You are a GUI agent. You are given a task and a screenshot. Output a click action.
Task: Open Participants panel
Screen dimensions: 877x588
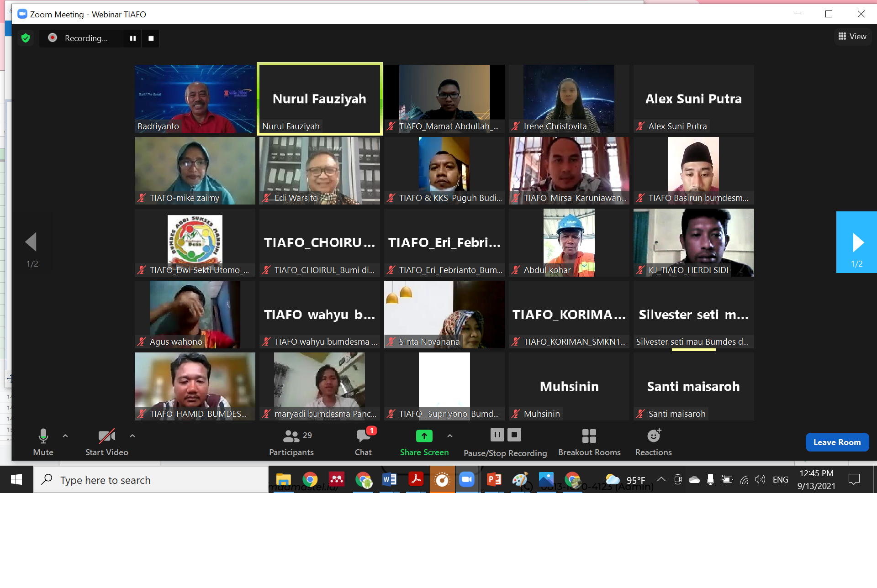tap(291, 442)
